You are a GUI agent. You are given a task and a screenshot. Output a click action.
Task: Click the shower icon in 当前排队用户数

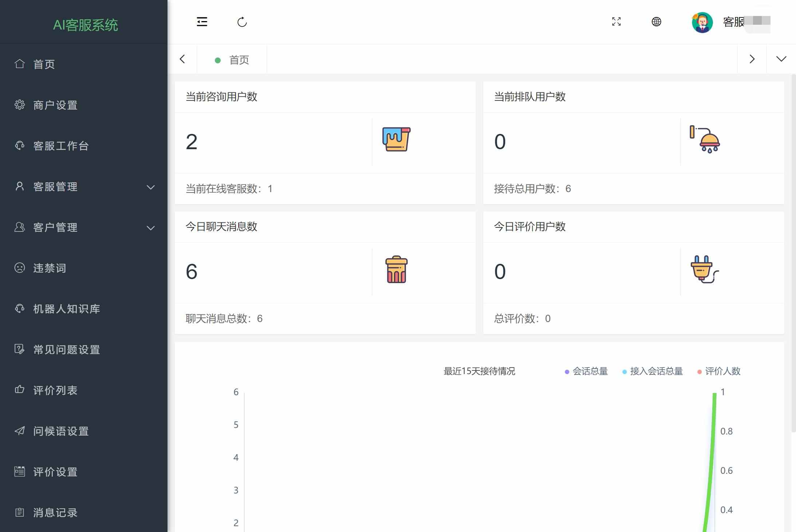pyautogui.click(x=705, y=139)
